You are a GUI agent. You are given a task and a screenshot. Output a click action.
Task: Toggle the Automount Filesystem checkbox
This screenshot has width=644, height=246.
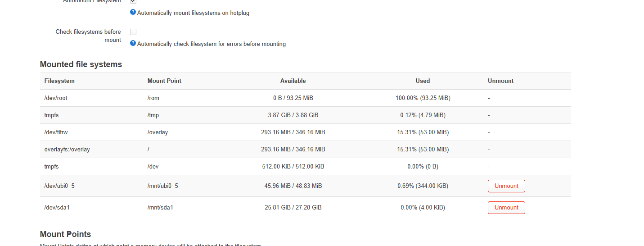[x=133, y=1]
